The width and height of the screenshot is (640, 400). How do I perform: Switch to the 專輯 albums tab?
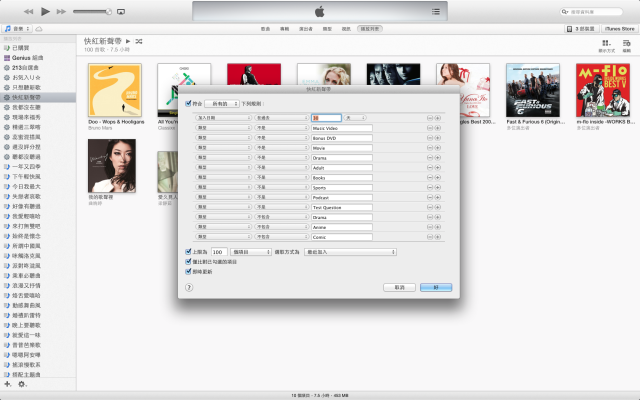284,29
